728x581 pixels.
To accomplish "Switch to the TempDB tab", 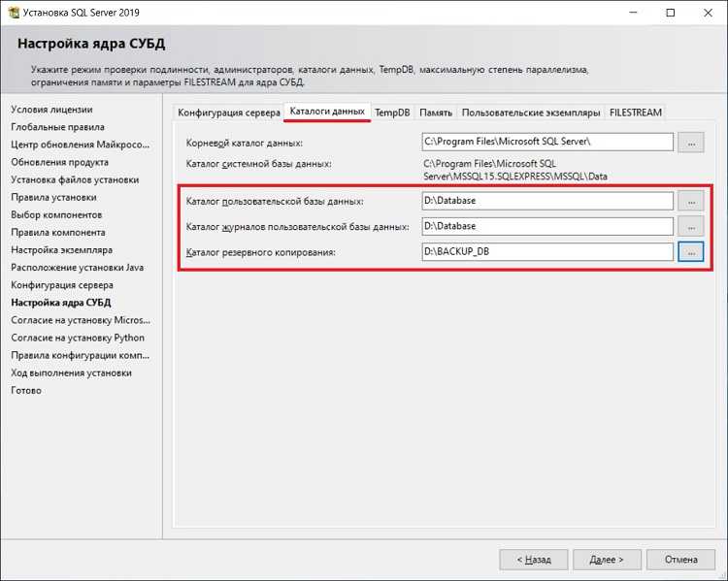I will tap(392, 113).
